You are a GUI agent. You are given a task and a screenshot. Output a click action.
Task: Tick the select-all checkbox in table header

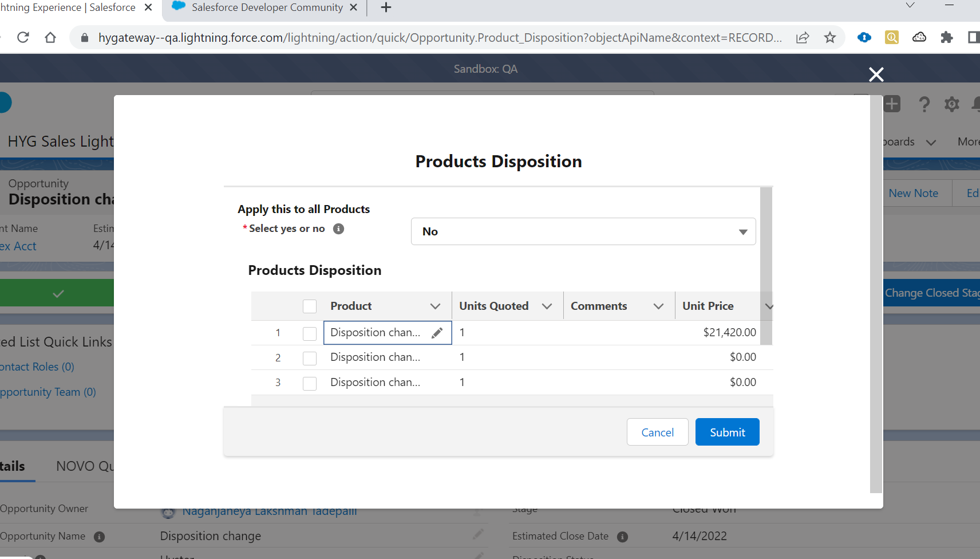(x=310, y=306)
